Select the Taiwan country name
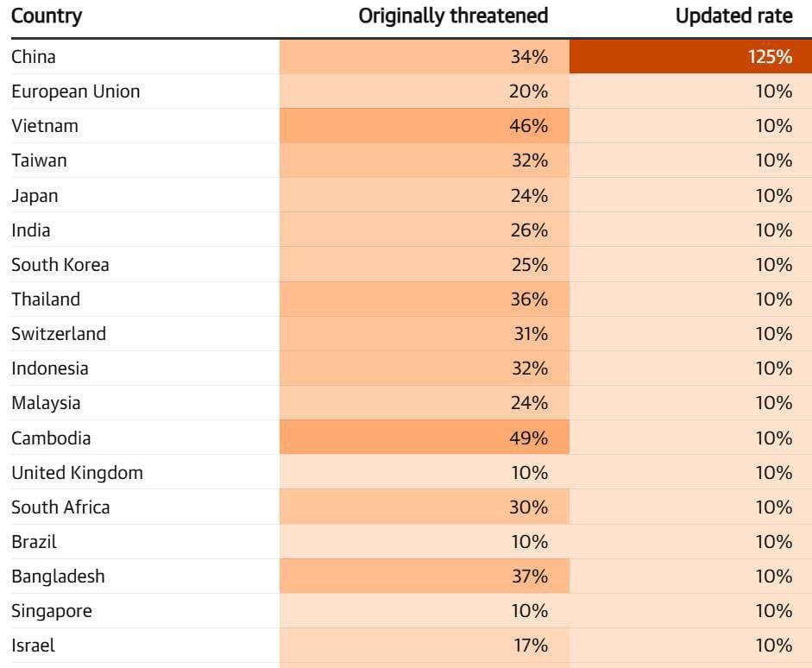 (x=39, y=161)
